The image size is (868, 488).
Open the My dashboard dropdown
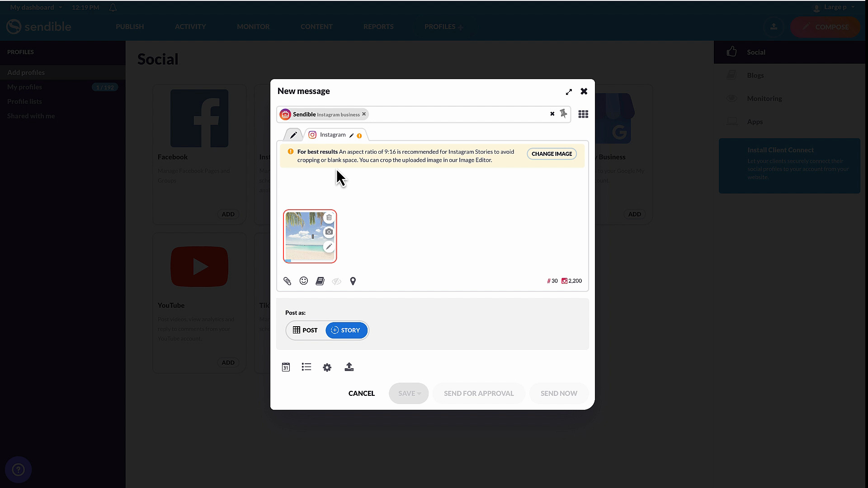tap(36, 7)
